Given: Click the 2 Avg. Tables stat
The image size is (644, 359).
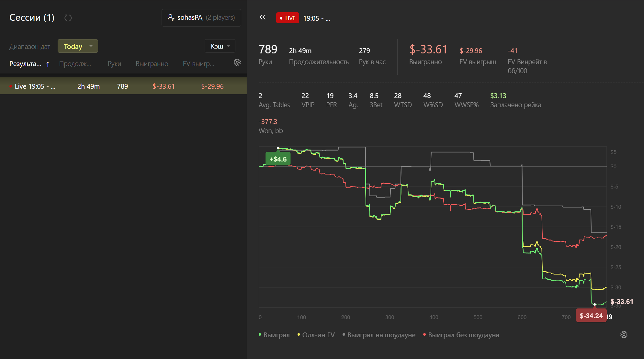Looking at the screenshot, I should coord(274,100).
